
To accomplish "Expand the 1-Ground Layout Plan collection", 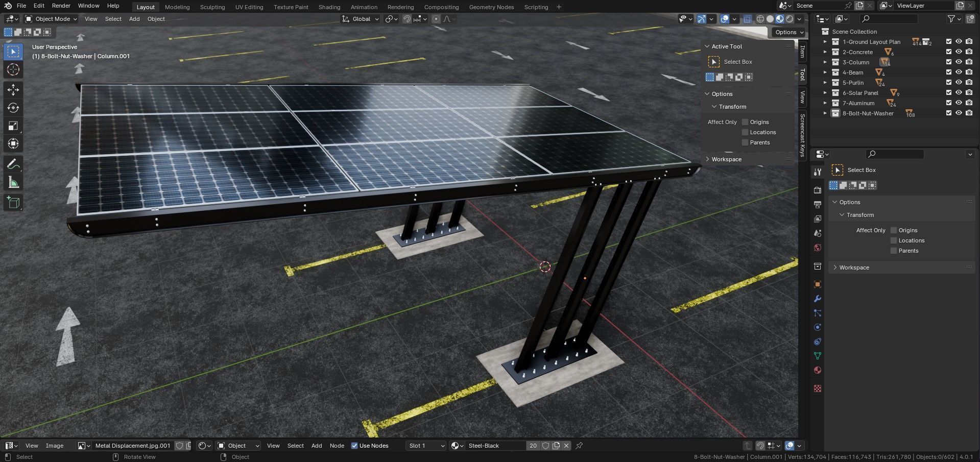I will pos(825,42).
